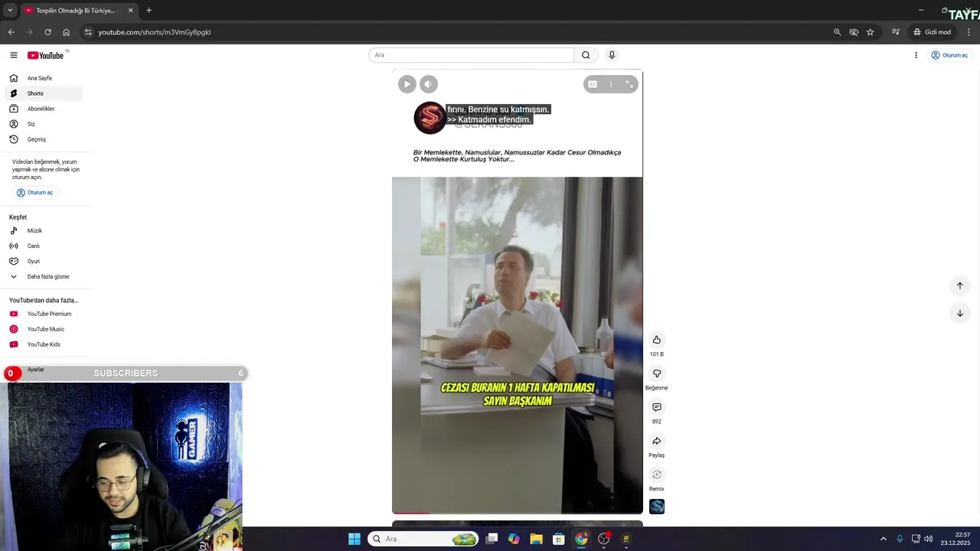This screenshot has height=551, width=980.
Task: Open Ayarlar in the sidebar
Action: (x=36, y=370)
